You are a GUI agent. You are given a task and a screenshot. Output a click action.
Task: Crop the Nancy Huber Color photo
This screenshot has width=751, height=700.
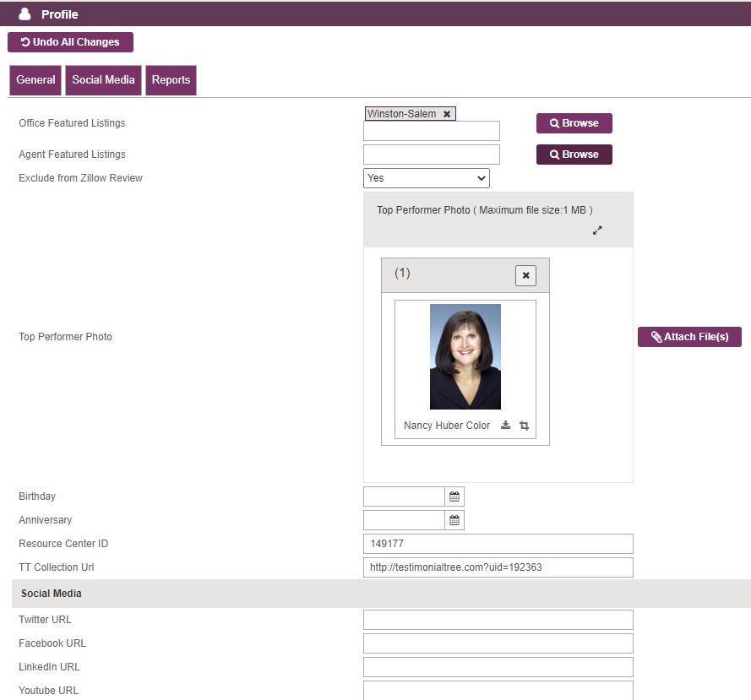coord(525,426)
